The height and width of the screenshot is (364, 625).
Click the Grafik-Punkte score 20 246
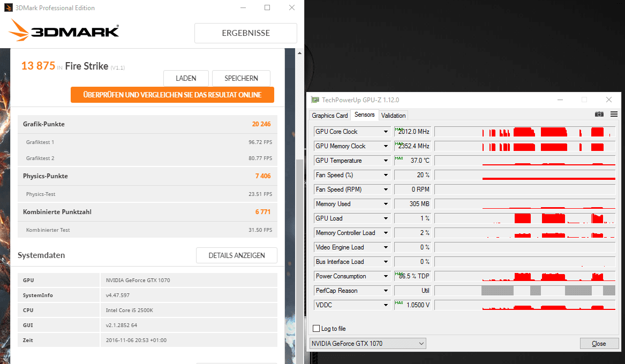point(261,124)
